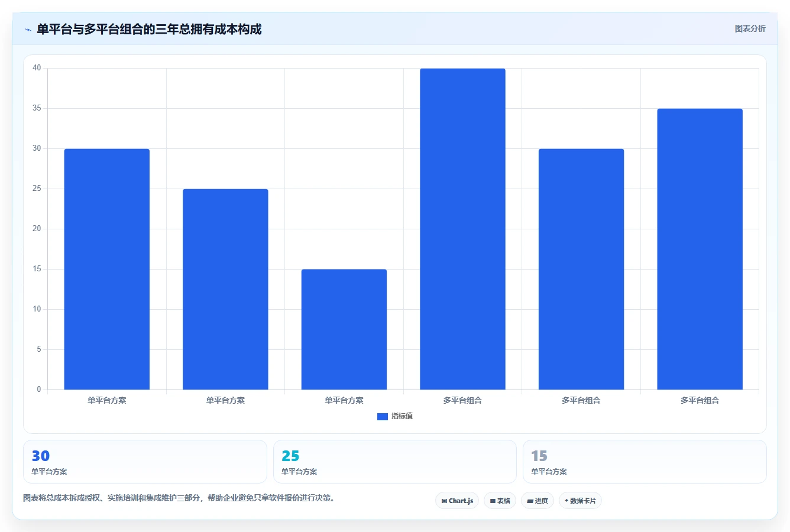Click the blue 指标值 legend color box
This screenshot has height=532, width=790.
(x=383, y=417)
